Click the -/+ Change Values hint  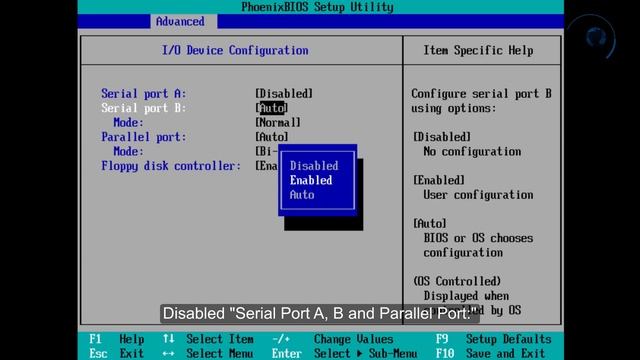(x=333, y=339)
